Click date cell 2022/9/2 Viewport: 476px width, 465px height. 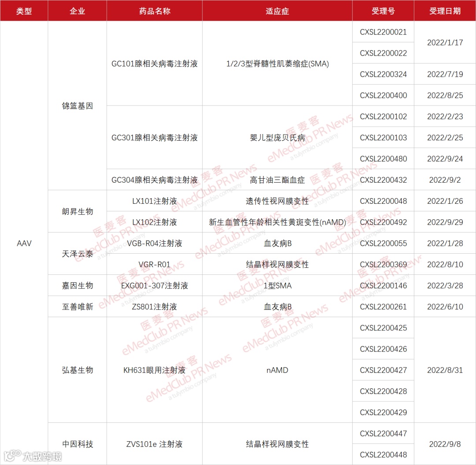pyautogui.click(x=445, y=180)
